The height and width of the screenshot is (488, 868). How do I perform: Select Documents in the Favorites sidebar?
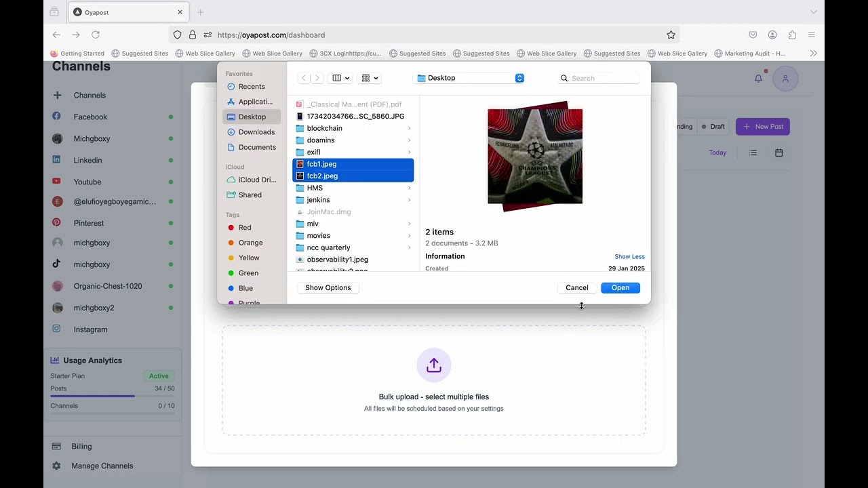(252, 147)
